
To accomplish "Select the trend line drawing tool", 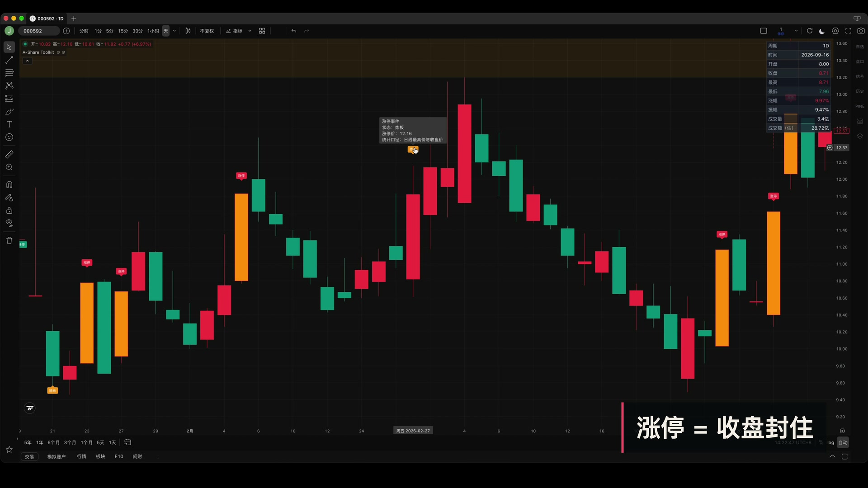I will (9, 60).
